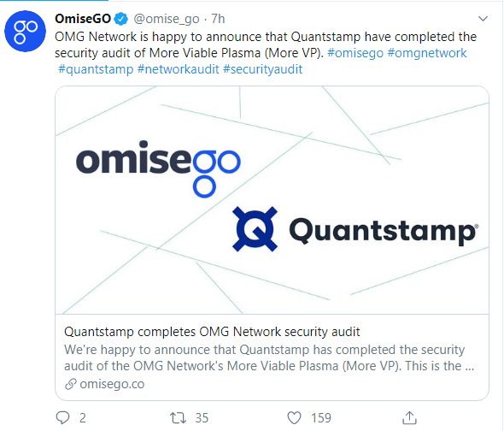The width and height of the screenshot is (504, 431).
Task: Like the tweet with the heart icon
Action: coord(294,418)
